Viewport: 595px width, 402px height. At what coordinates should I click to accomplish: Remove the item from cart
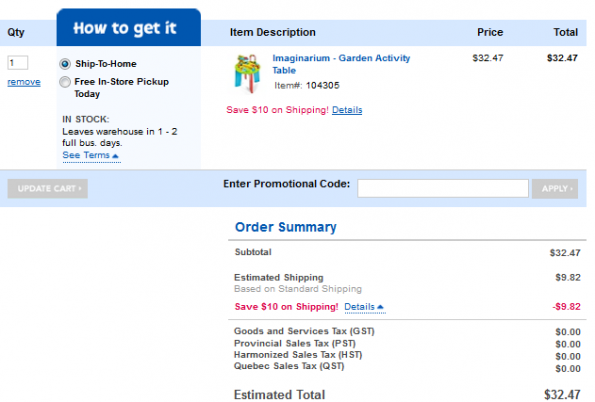(24, 82)
